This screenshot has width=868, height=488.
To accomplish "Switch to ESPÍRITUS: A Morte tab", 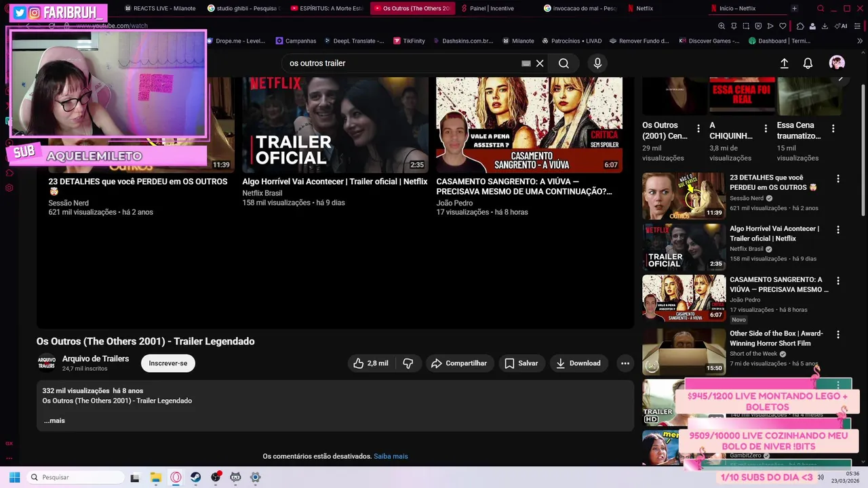I will point(326,8).
